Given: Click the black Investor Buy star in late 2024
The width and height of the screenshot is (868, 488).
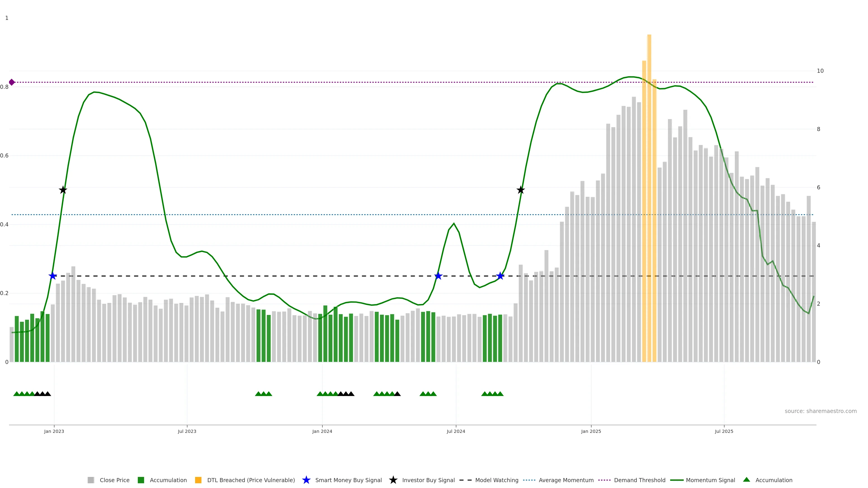Looking at the screenshot, I should click(521, 190).
